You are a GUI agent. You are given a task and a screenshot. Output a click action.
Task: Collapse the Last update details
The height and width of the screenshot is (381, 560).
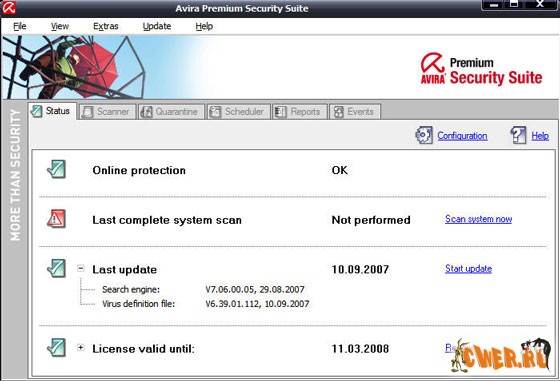pos(81,268)
